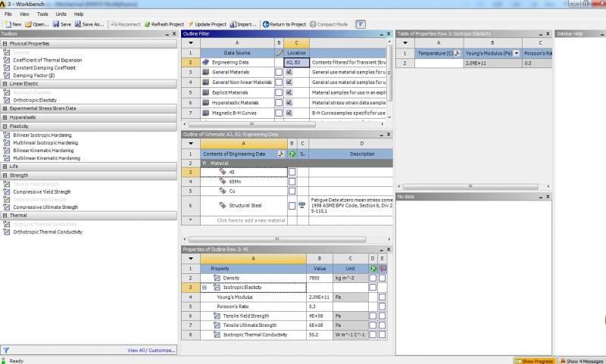Toggle the checkbox beside Cu

[x=292, y=191]
